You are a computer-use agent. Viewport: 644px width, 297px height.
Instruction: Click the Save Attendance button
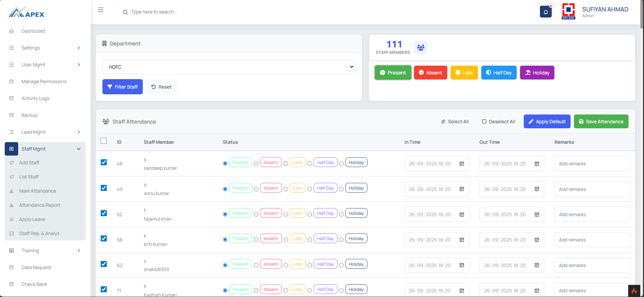[601, 122]
